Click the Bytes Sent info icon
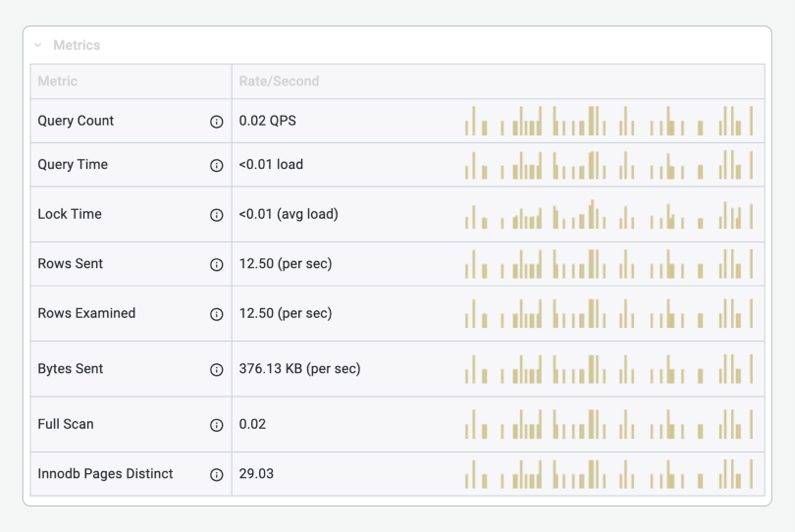This screenshot has width=795, height=532. (x=217, y=370)
